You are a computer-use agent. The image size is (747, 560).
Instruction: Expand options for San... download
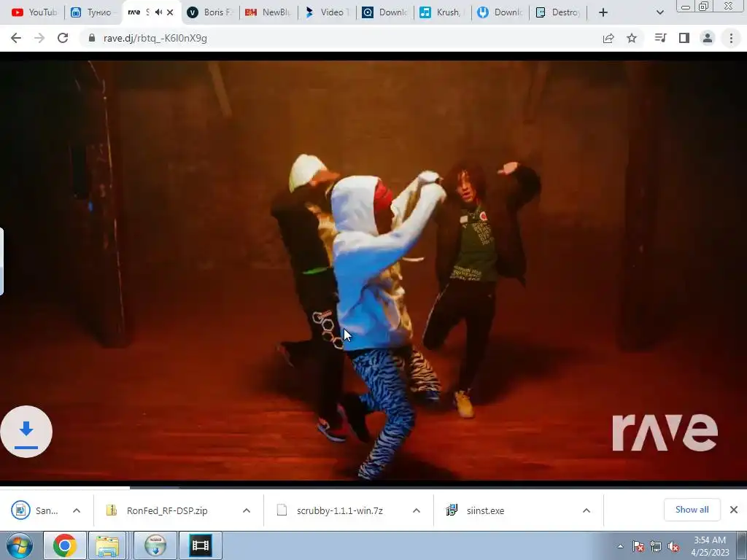coord(76,510)
